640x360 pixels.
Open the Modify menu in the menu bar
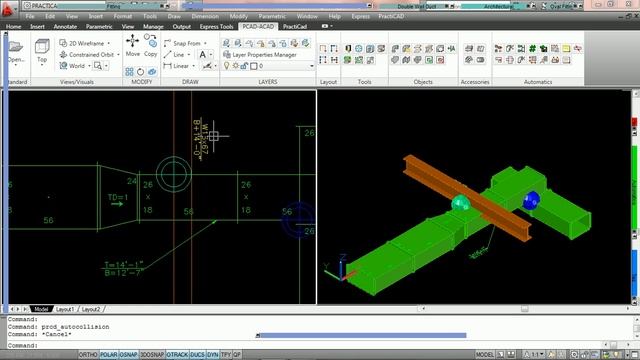coord(238,16)
